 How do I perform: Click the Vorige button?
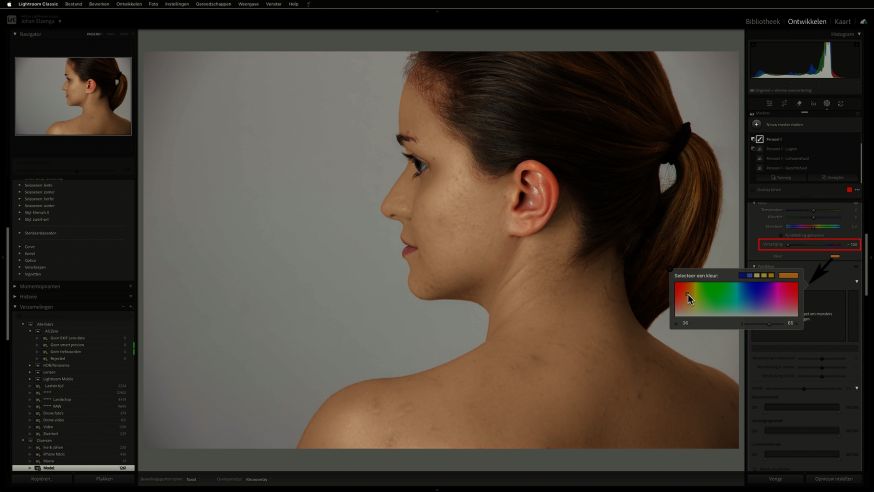pos(775,479)
